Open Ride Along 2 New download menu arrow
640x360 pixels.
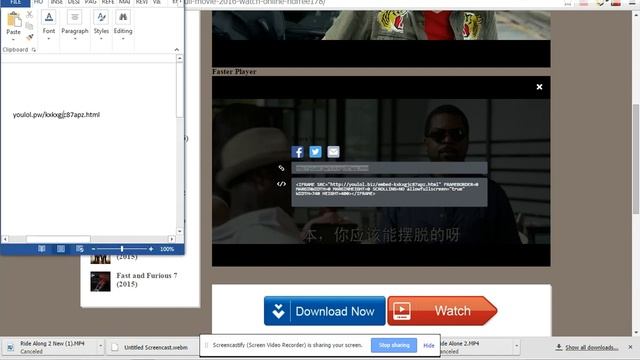100,347
